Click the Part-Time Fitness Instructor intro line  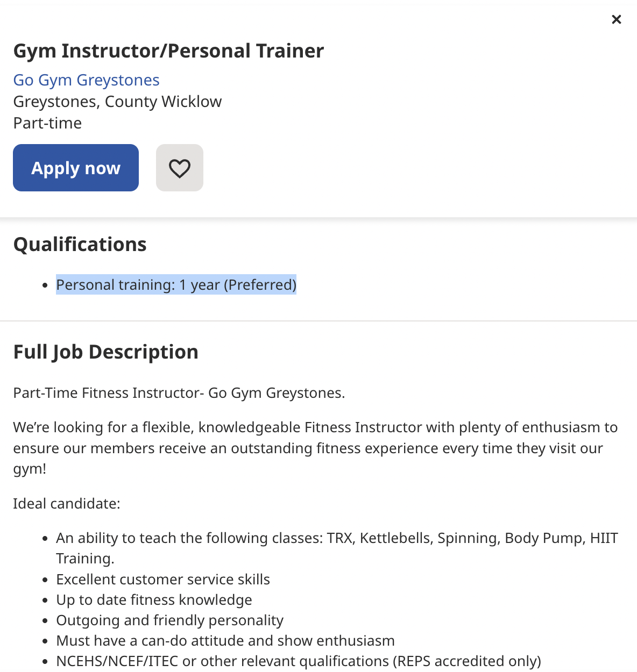[178, 392]
